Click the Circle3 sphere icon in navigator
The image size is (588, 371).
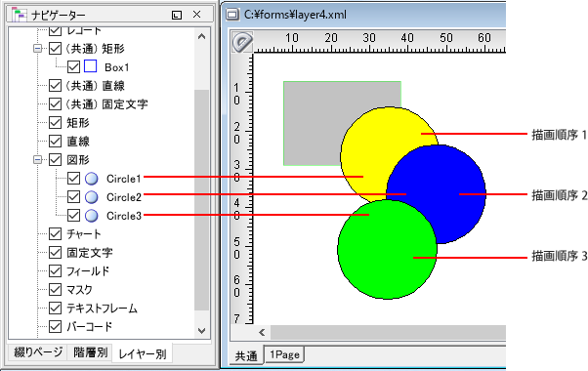click(x=92, y=216)
